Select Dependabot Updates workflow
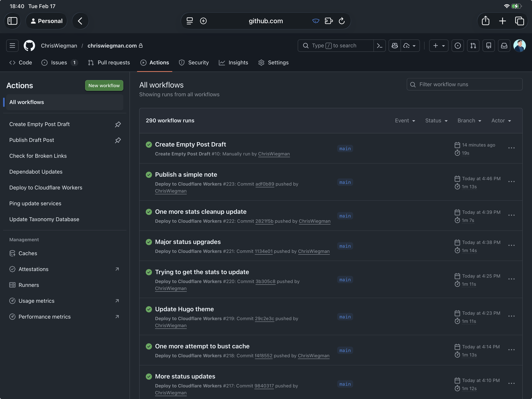 [x=65, y=172]
